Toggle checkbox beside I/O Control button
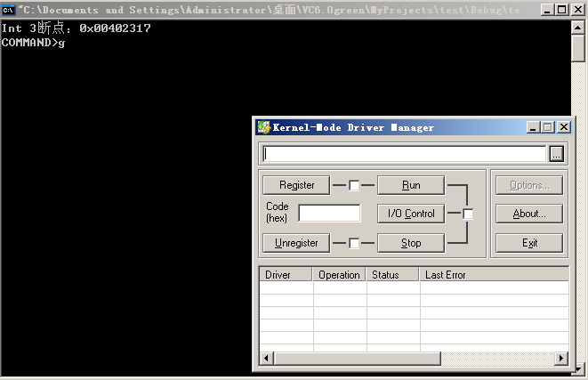Screen dimensions: 588x380 (x=468, y=214)
